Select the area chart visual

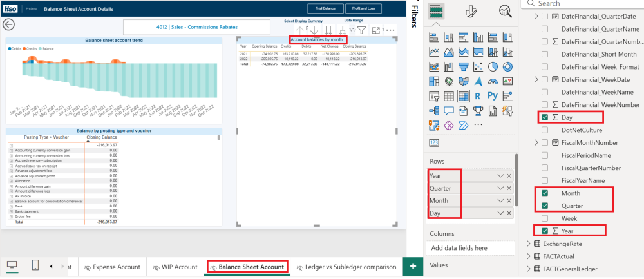click(448, 52)
